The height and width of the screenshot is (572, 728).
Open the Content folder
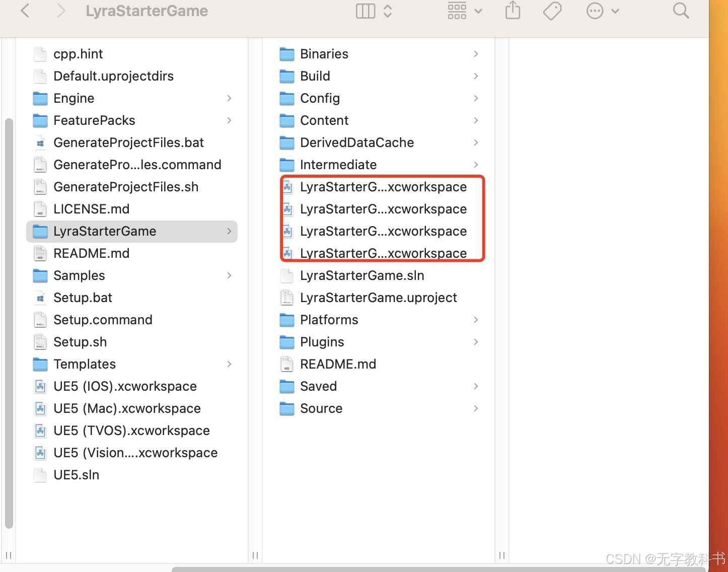point(324,120)
